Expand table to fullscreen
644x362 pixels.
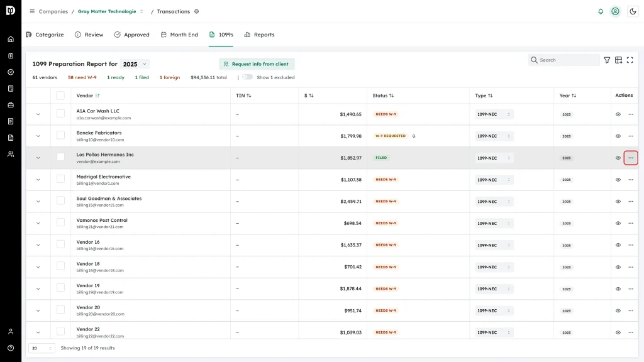pyautogui.click(x=630, y=60)
